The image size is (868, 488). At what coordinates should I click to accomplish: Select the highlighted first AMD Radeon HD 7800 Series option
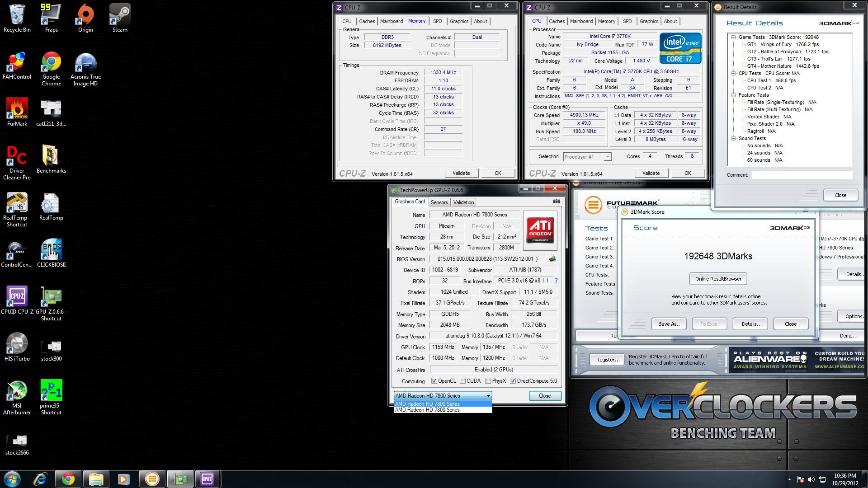[x=443, y=404]
